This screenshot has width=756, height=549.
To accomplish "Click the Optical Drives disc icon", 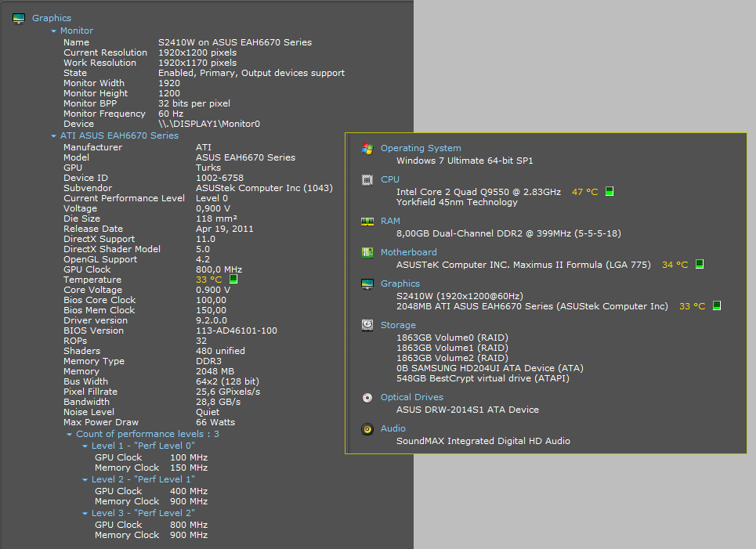I will (x=367, y=397).
